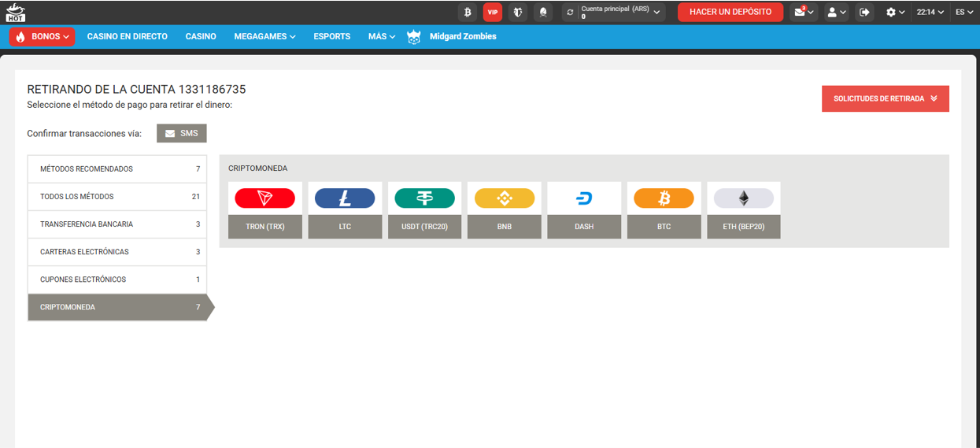Open the CASINO section
The image size is (980, 448).
(201, 36)
